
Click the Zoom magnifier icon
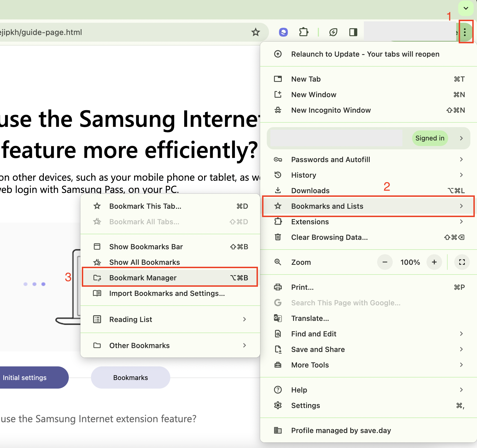(x=278, y=262)
